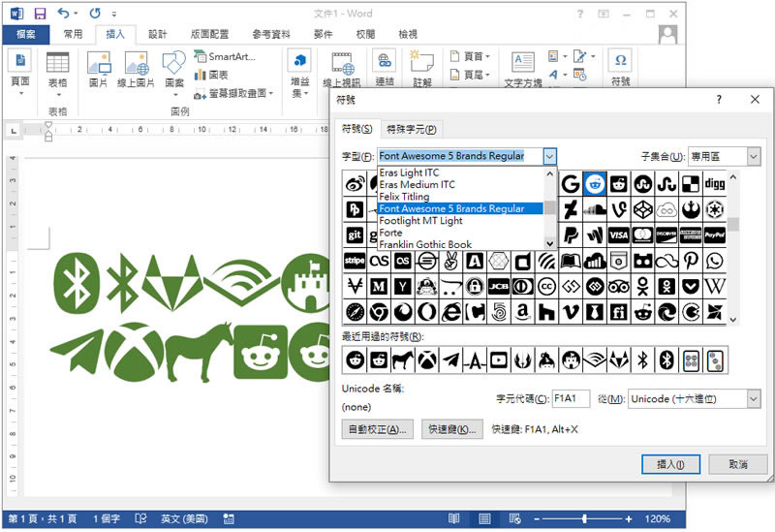Click the 文字方塊 (Text Box) icon

(523, 69)
